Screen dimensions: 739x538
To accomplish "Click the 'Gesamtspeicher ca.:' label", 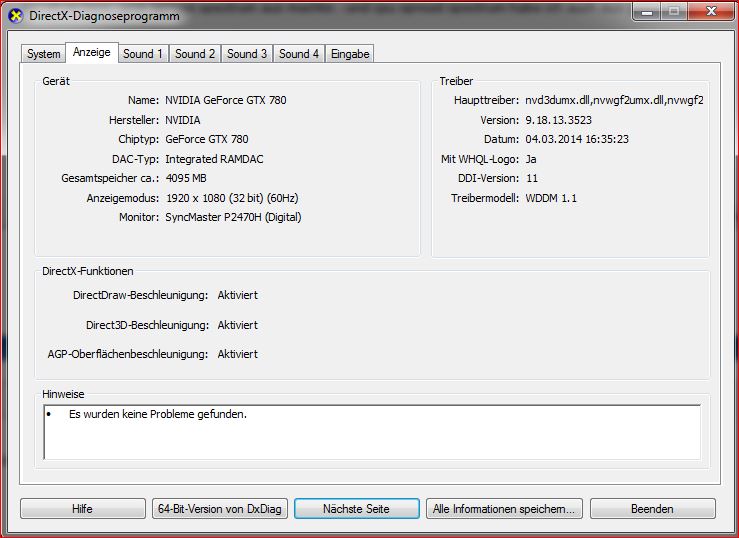I will pyautogui.click(x=110, y=179).
